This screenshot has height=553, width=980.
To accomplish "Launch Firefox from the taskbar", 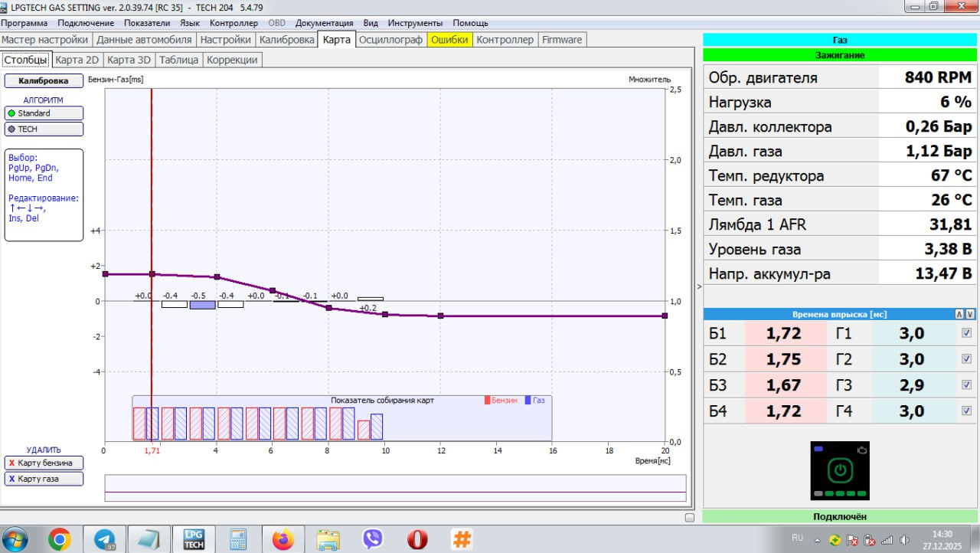I will pyautogui.click(x=283, y=539).
